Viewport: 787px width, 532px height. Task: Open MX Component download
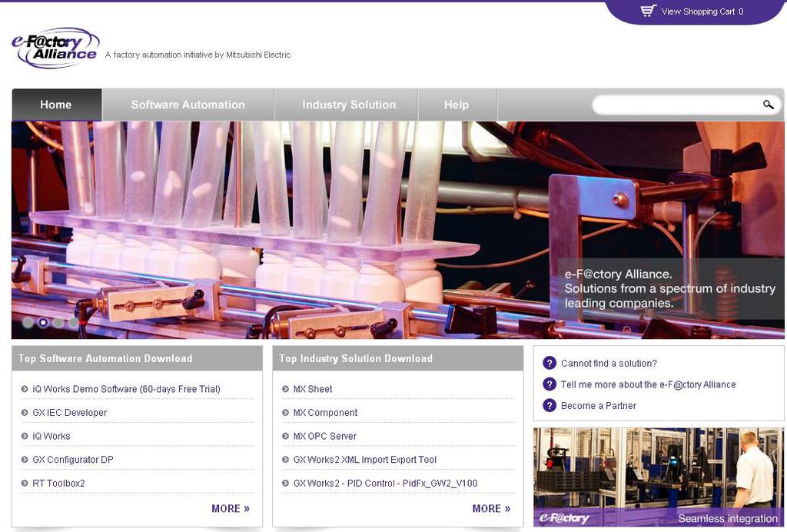325,413
